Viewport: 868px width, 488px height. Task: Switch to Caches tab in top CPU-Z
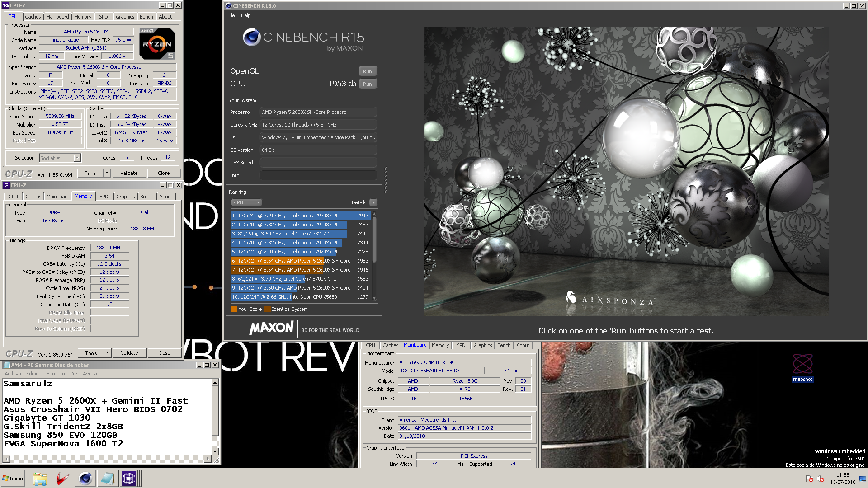pyautogui.click(x=33, y=17)
